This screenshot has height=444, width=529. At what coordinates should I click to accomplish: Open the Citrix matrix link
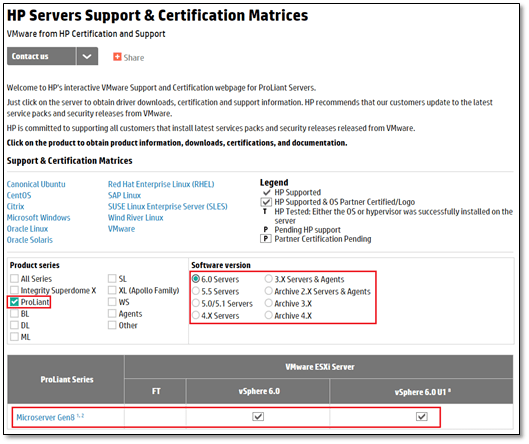point(16,206)
